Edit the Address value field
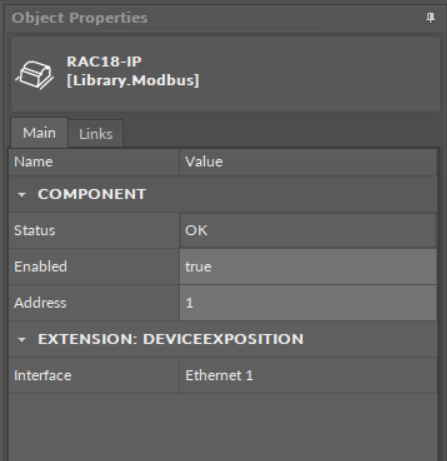This screenshot has width=447, height=461. [308, 303]
